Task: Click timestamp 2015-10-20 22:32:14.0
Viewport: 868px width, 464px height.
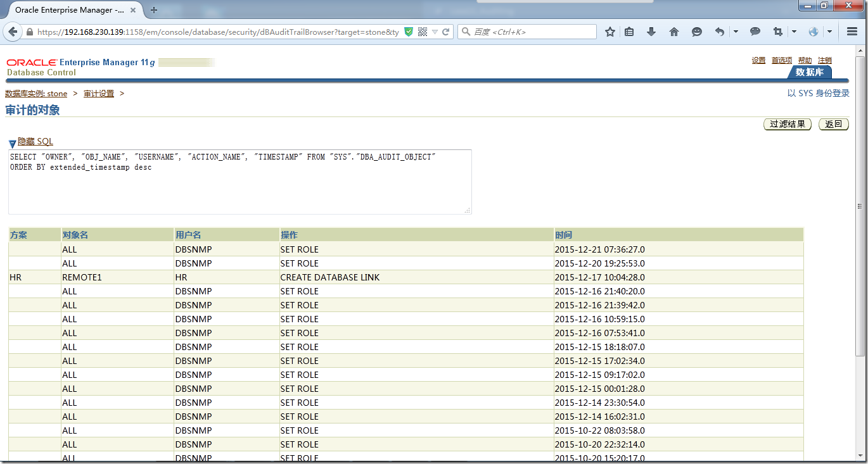Action: pos(599,444)
